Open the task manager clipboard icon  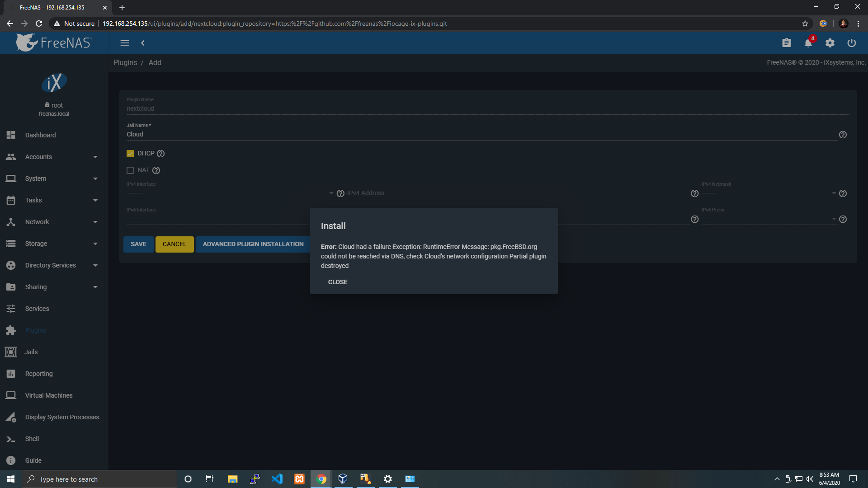point(787,43)
